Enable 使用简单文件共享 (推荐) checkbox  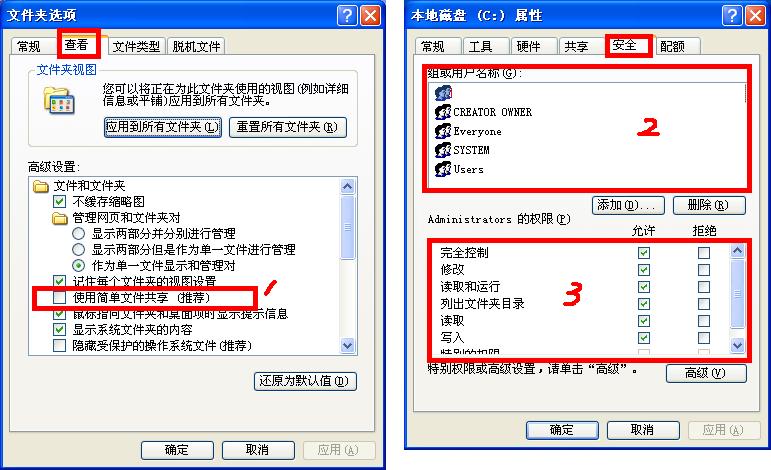(59, 297)
